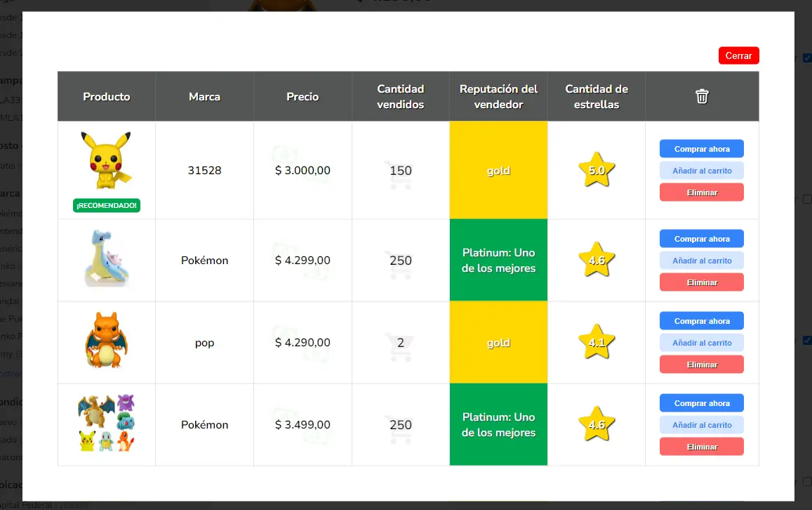The image size is (812, 510).
Task: Close the comparison modal with Cerrar
Action: click(738, 55)
